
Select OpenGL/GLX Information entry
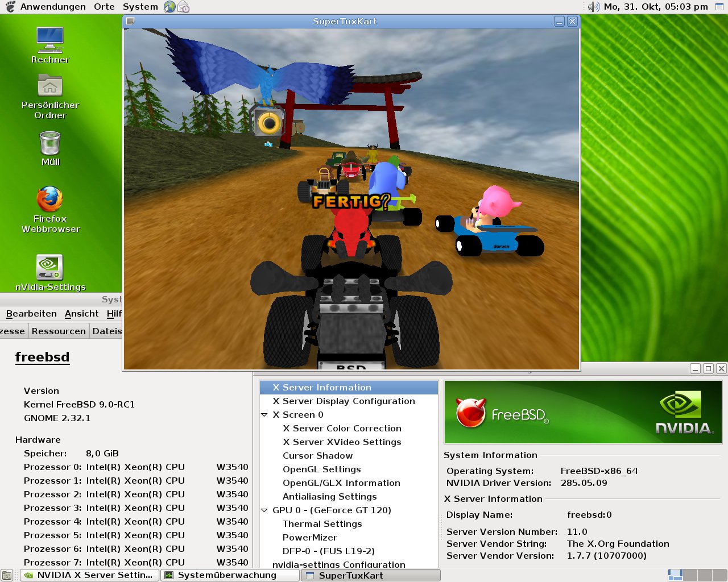[341, 483]
